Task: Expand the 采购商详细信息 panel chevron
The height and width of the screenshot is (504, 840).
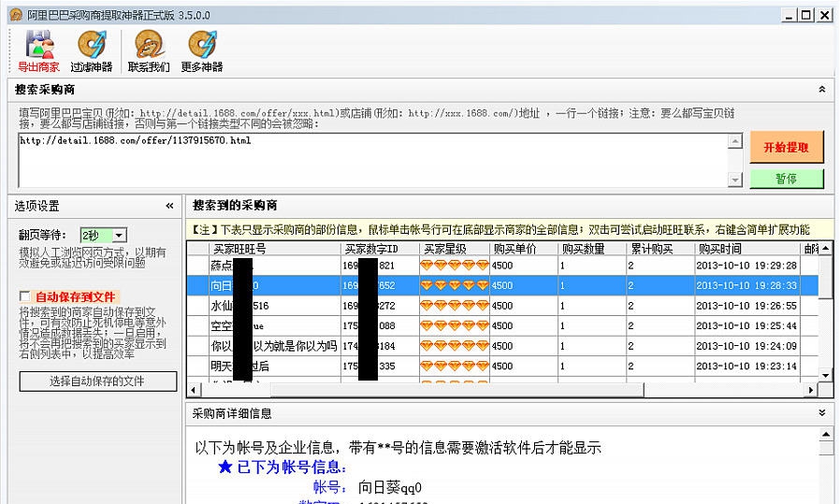Action: click(x=822, y=413)
